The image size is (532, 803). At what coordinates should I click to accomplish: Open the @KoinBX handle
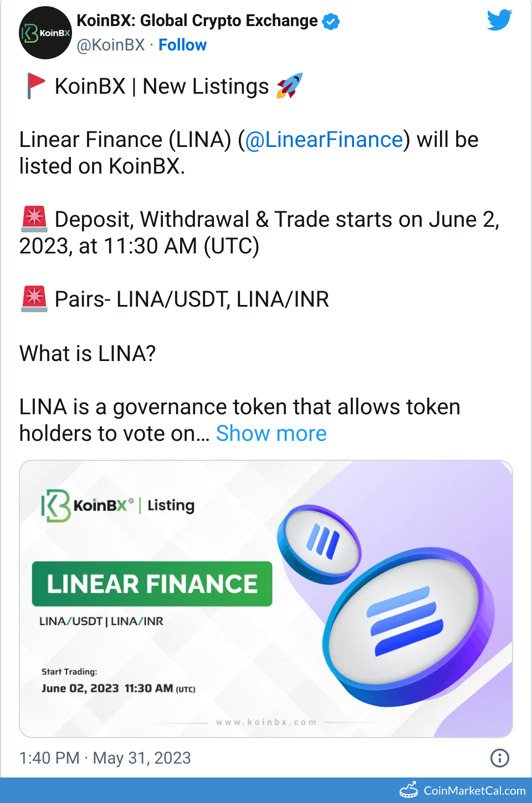coord(111,45)
